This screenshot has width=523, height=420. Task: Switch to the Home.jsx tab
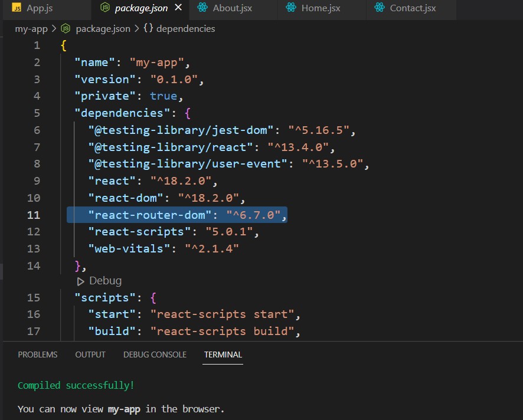pos(321,8)
